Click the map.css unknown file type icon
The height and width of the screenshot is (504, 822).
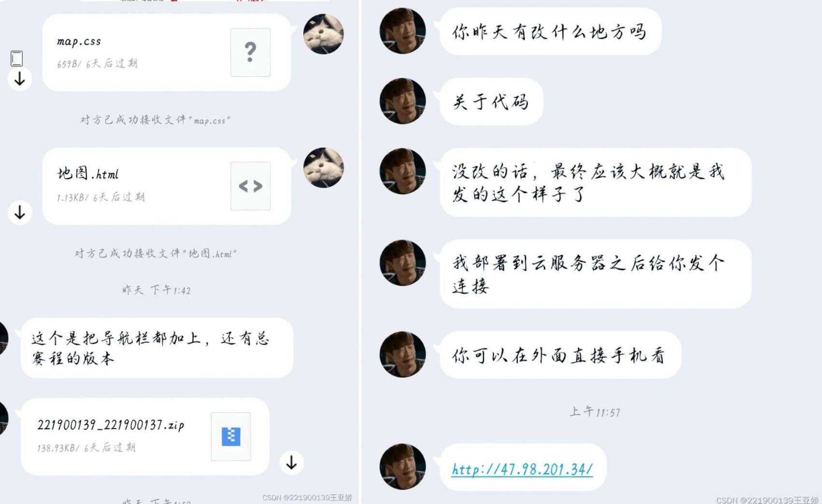[250, 52]
